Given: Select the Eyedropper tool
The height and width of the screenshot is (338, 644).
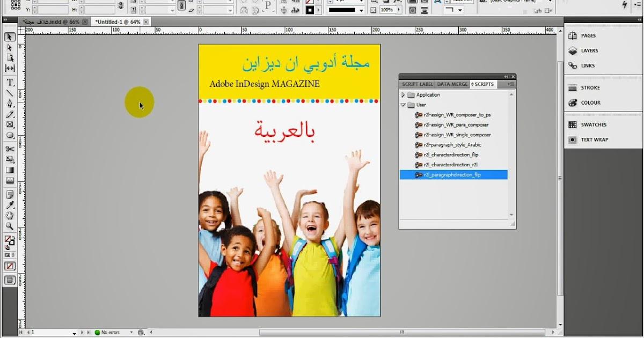Looking at the screenshot, I should (10, 205).
